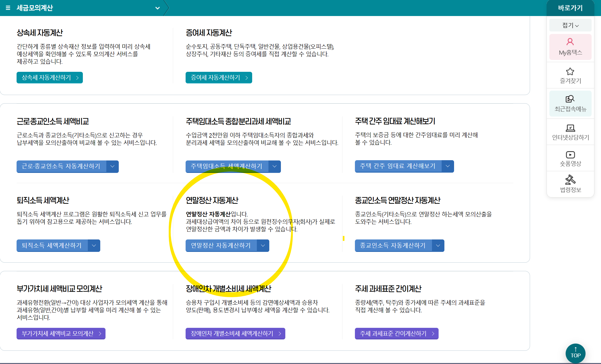The width and height of the screenshot is (601, 364).
Task: Open dropdown next to 퇴직소득 세액계산하기
Action: tap(94, 246)
